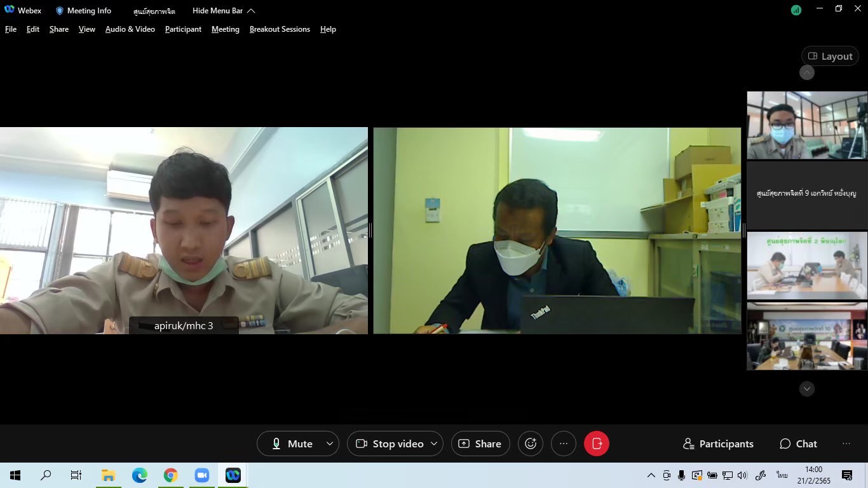868x488 pixels.
Task: Launch Zoom from the taskbar
Action: coord(202,475)
